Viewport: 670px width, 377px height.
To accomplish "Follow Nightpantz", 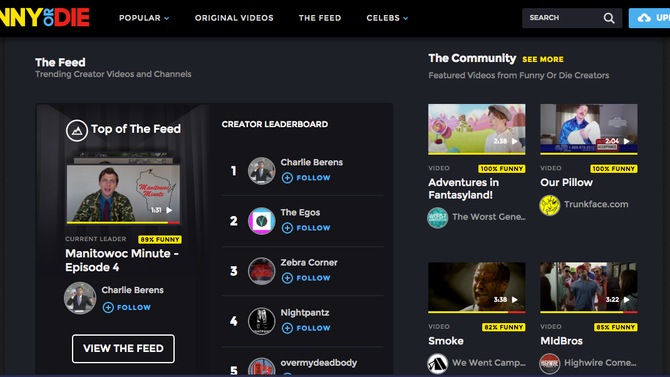I will (x=306, y=328).
